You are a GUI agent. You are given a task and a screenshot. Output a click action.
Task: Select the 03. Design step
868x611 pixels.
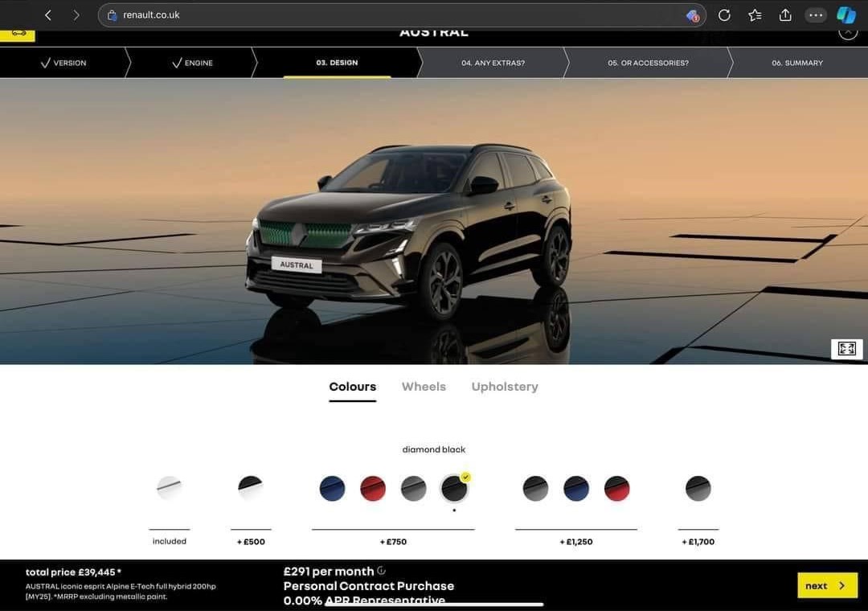pos(337,63)
